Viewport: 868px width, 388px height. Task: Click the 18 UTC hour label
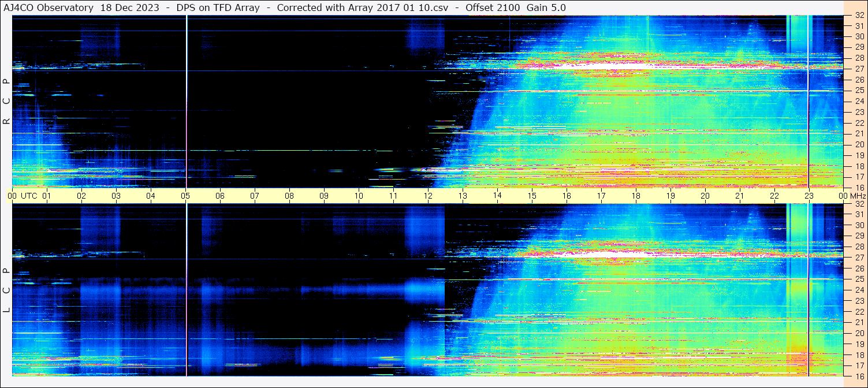[x=636, y=196]
